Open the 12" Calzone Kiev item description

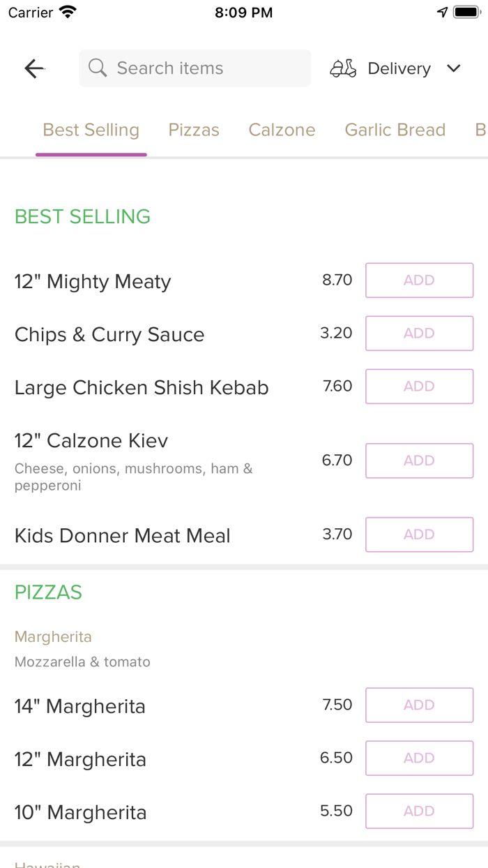pos(91,440)
